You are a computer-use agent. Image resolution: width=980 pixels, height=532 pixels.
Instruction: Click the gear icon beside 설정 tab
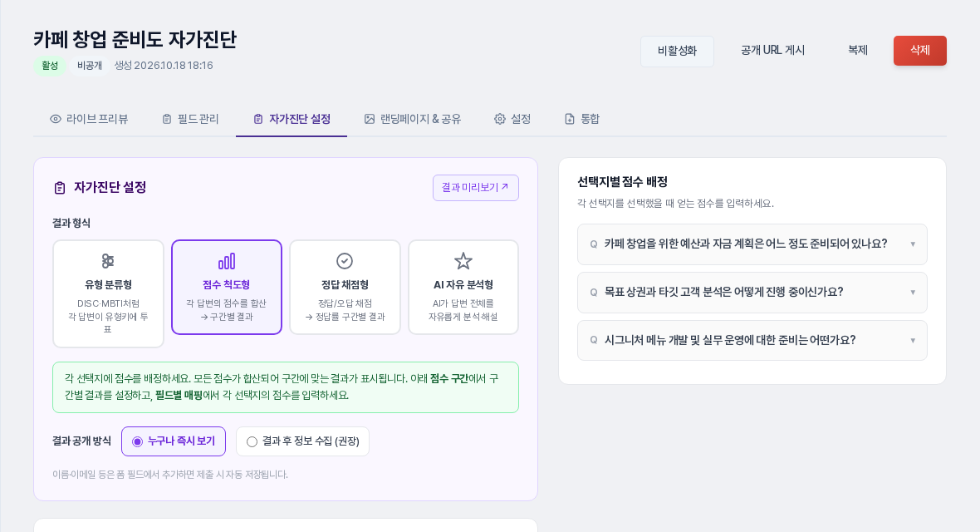(x=500, y=119)
